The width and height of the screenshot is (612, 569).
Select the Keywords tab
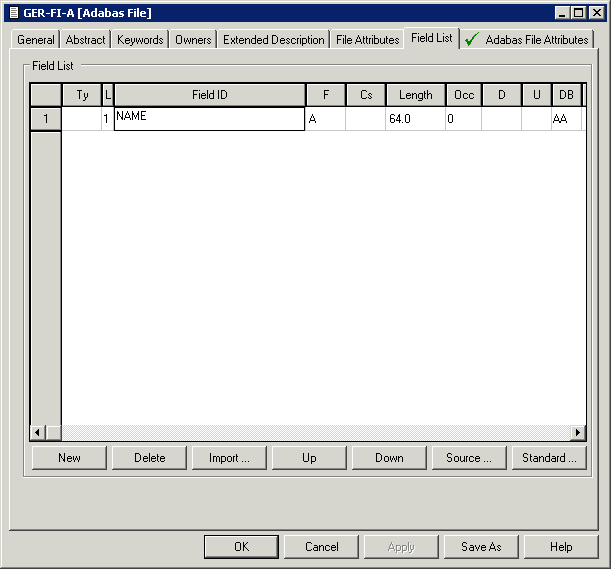(x=140, y=40)
